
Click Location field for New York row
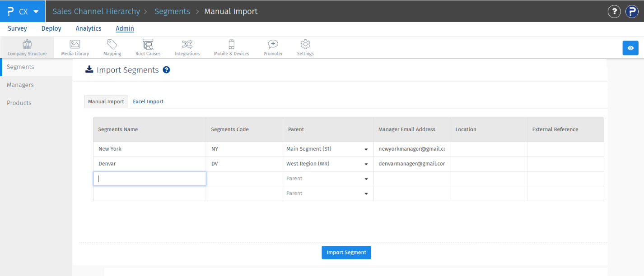click(x=488, y=149)
